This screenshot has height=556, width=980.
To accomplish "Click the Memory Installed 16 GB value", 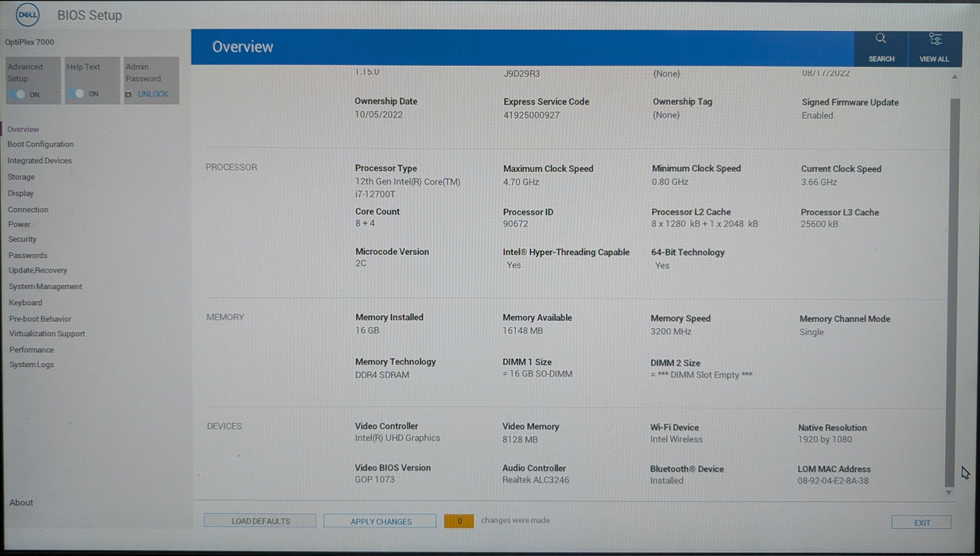I will [x=367, y=330].
